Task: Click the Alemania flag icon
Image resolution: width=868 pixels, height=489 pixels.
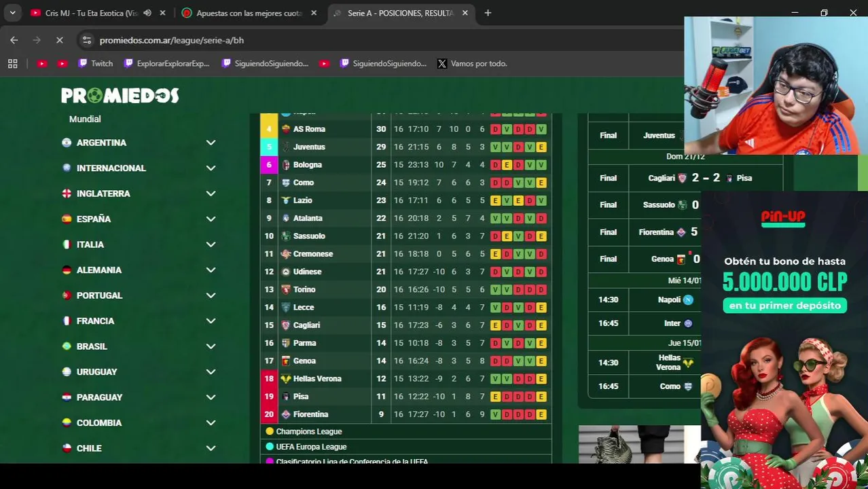Action: [x=67, y=270]
